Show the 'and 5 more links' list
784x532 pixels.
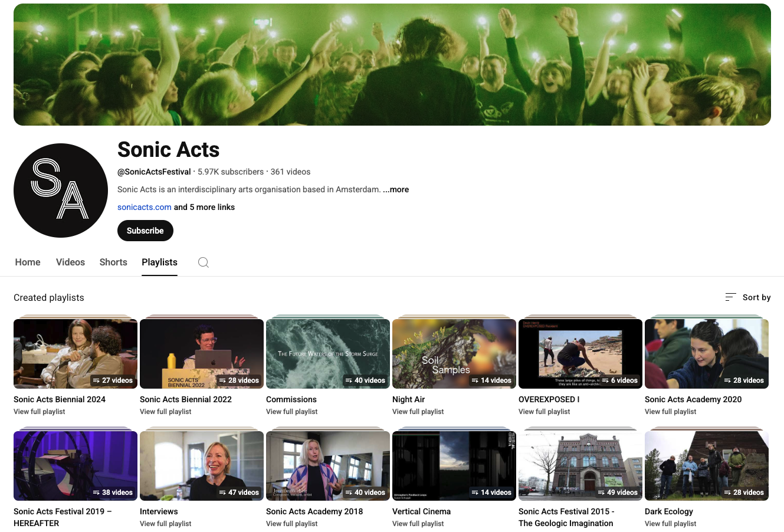pos(204,207)
